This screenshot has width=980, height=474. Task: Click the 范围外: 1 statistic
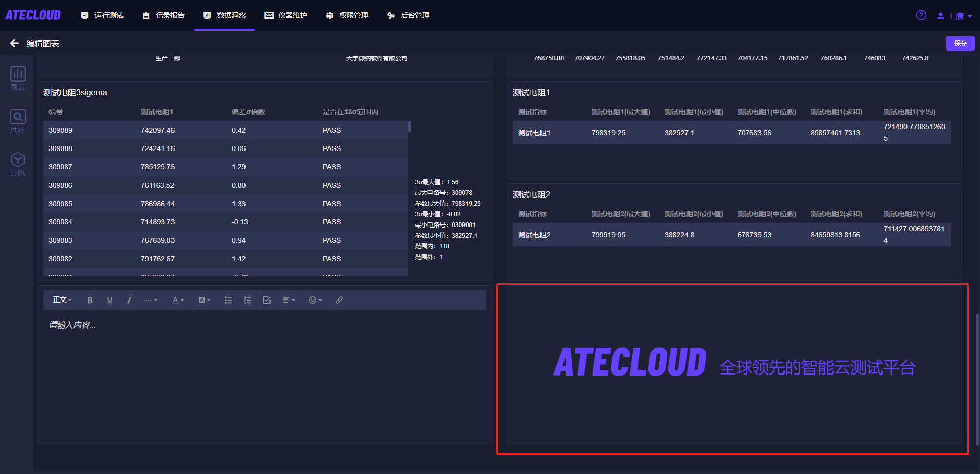click(x=429, y=257)
